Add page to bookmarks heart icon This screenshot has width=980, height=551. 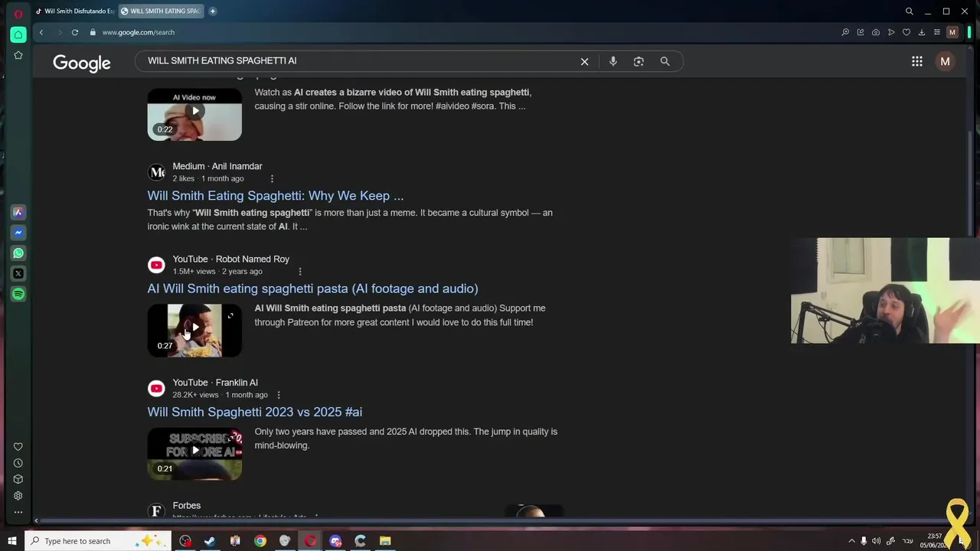click(x=906, y=32)
